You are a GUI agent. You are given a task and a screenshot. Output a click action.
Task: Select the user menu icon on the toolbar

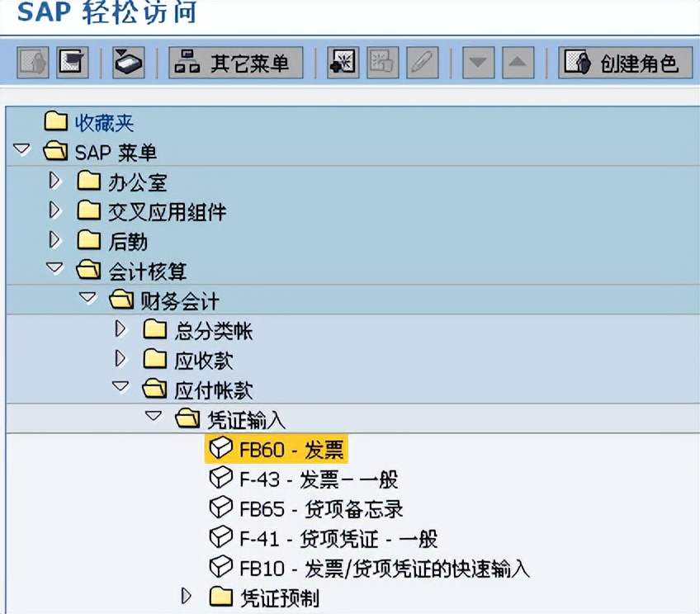tap(31, 63)
